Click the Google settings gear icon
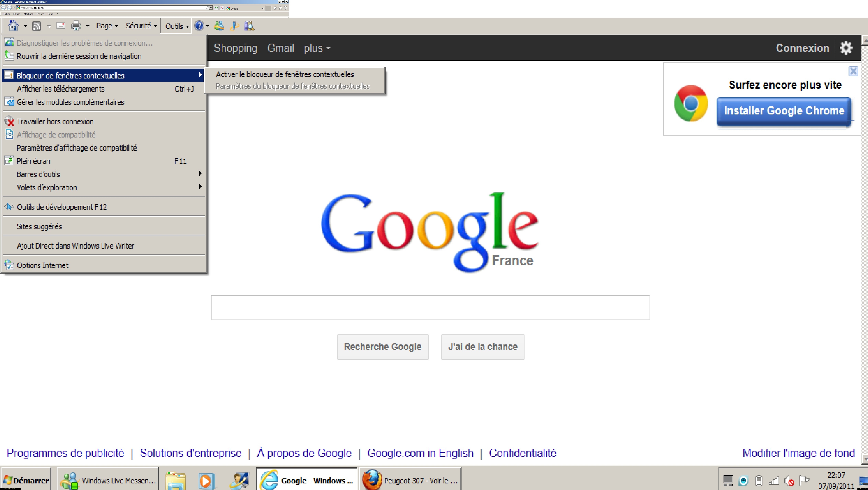The width and height of the screenshot is (868, 490). [x=846, y=48]
